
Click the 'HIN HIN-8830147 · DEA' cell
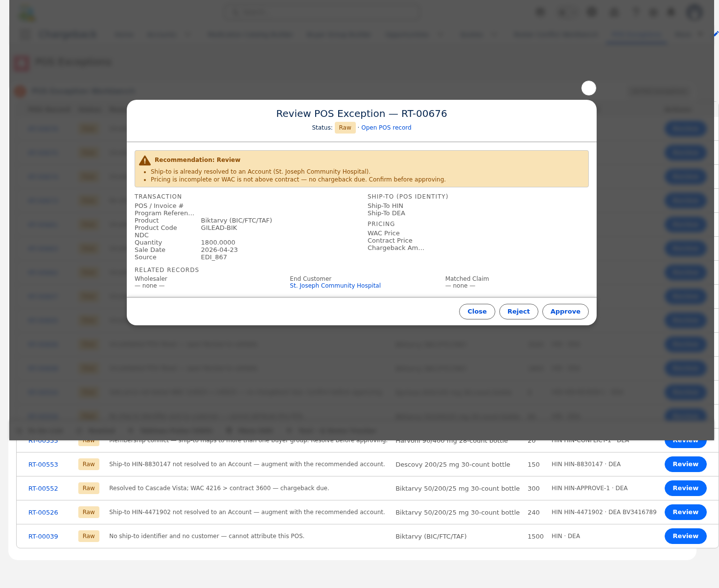586,464
